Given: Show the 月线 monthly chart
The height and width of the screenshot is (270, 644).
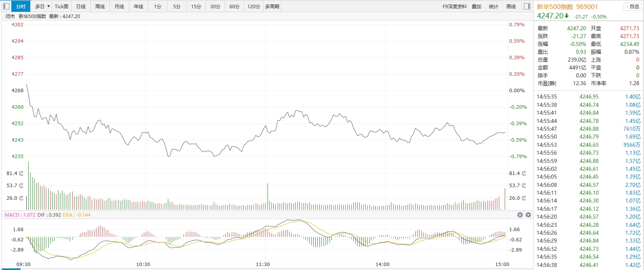Looking at the screenshot, I should click(119, 6).
